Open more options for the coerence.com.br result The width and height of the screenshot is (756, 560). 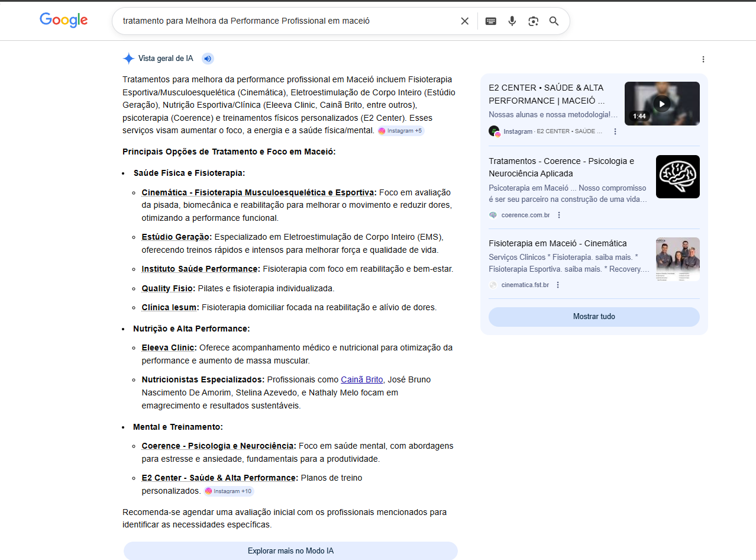click(x=559, y=215)
